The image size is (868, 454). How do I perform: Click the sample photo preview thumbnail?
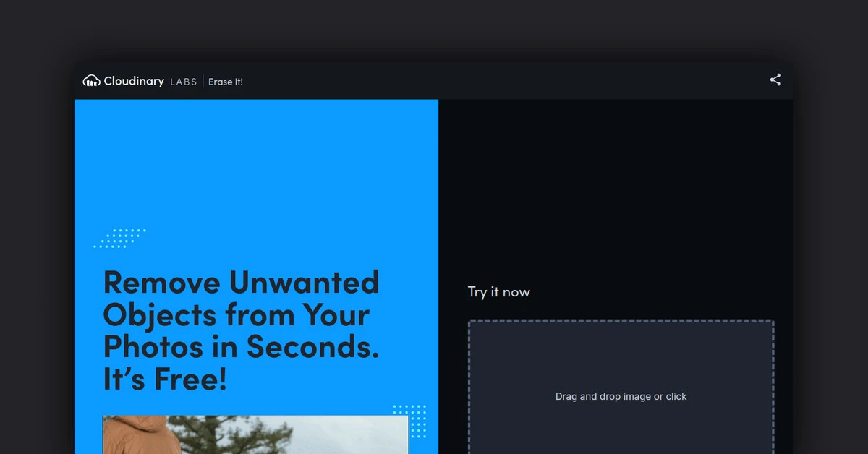(x=255, y=434)
